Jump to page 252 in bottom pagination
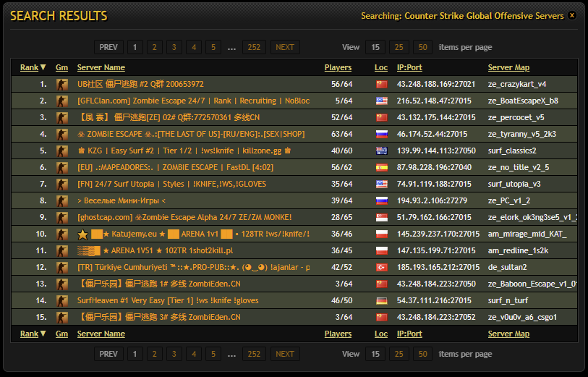This screenshot has width=588, height=377. (x=254, y=354)
